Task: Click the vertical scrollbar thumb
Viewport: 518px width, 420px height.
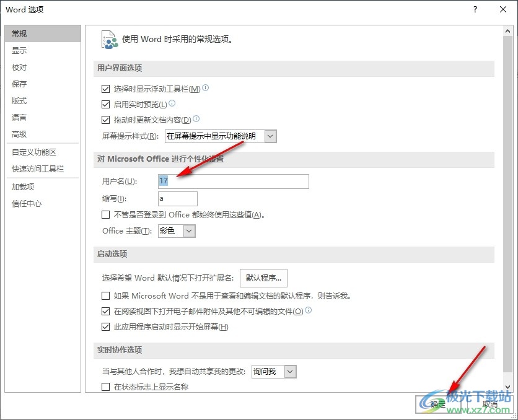Action: point(507,204)
